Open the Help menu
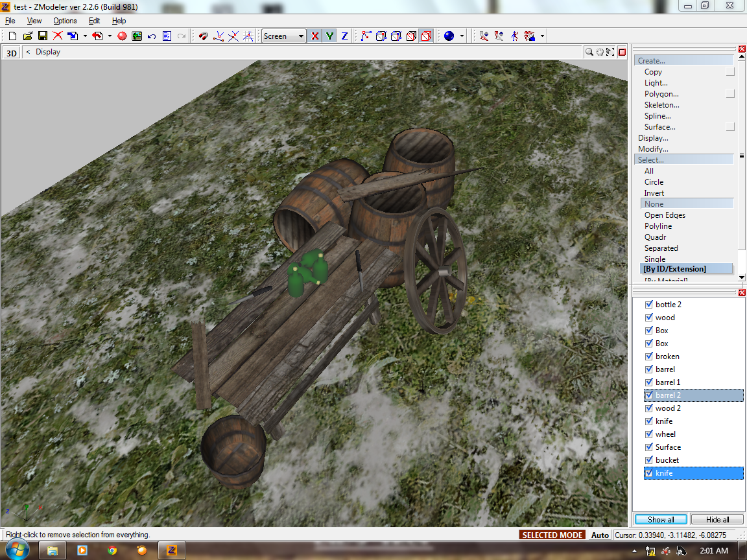747x560 pixels. pyautogui.click(x=119, y=21)
